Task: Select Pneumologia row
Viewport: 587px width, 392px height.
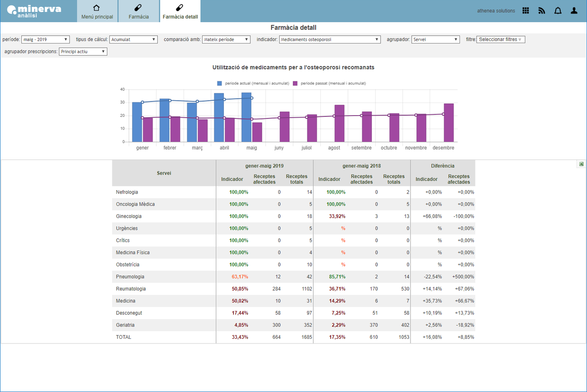Action: tap(293, 277)
